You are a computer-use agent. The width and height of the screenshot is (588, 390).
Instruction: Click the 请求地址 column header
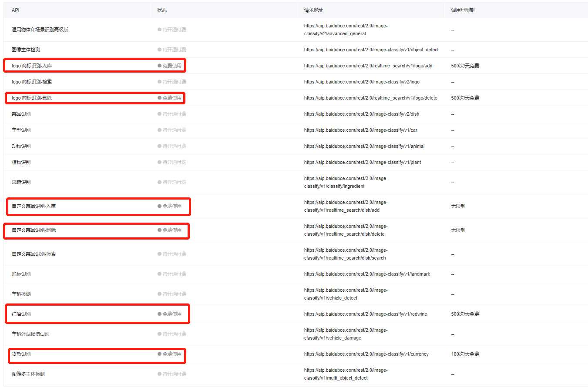coord(313,10)
